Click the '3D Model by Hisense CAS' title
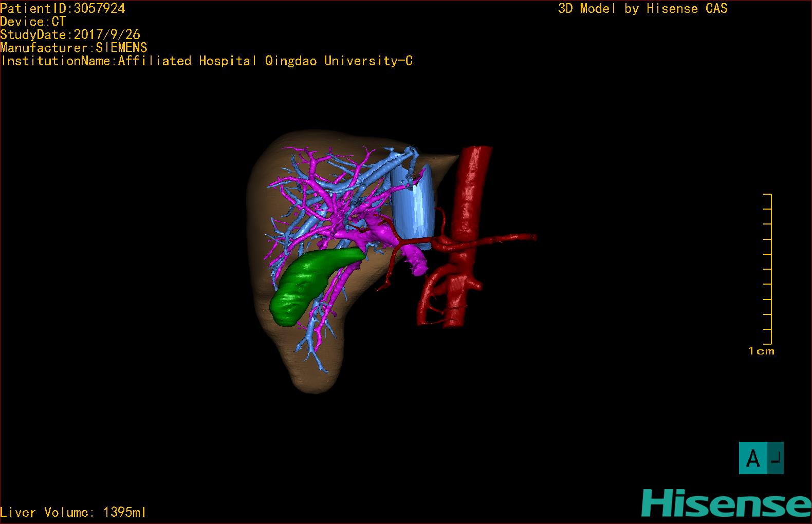The height and width of the screenshot is (524, 812). pyautogui.click(x=642, y=9)
